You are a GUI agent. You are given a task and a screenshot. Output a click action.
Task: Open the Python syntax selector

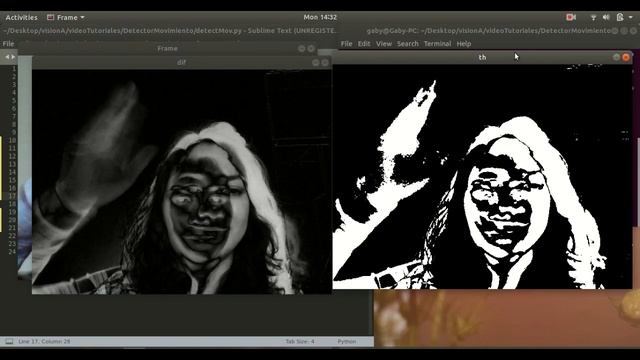point(347,341)
